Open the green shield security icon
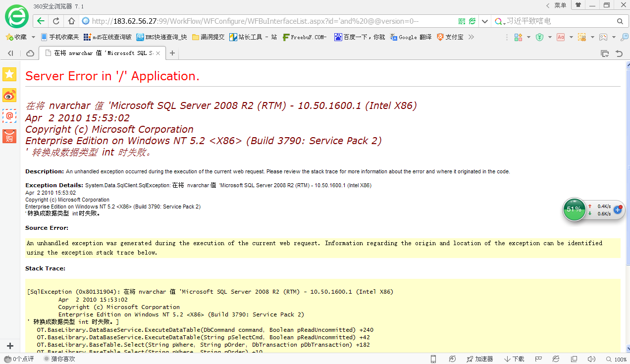630x364 pixels. click(540, 37)
